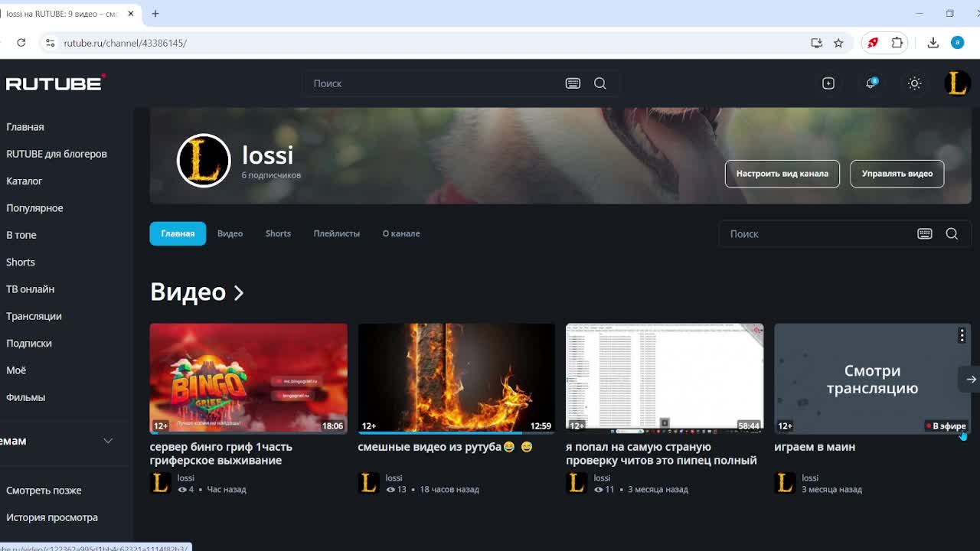Screen dimensions: 980x551
Task: Open RUTUBE для блогеров sidebar item
Action: click(x=57, y=154)
